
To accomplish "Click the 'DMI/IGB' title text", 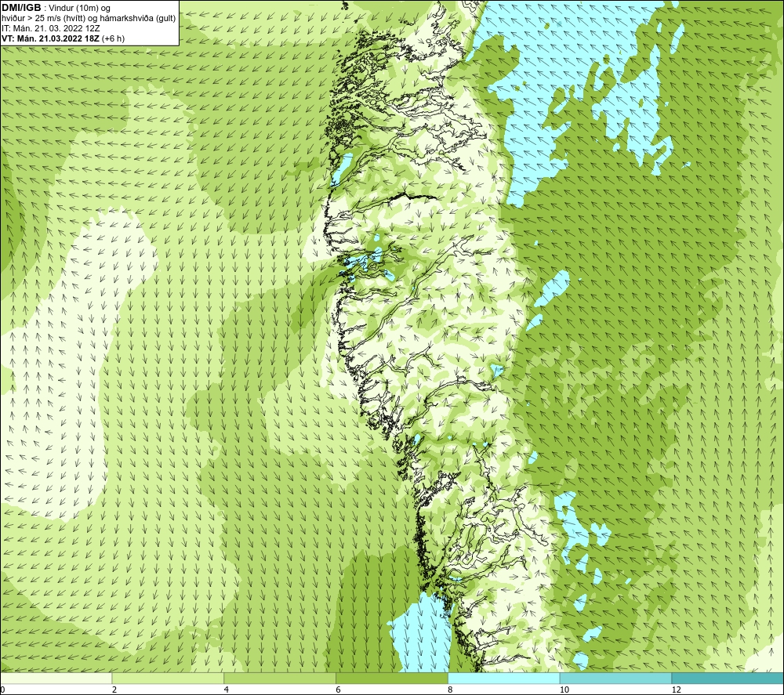I will 21,8.
